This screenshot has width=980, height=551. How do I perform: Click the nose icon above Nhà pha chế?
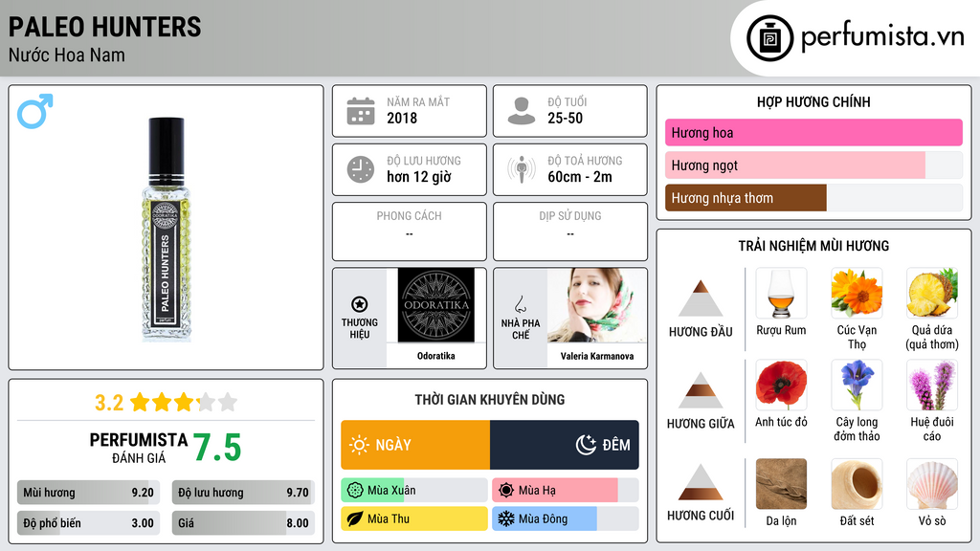tap(520, 304)
